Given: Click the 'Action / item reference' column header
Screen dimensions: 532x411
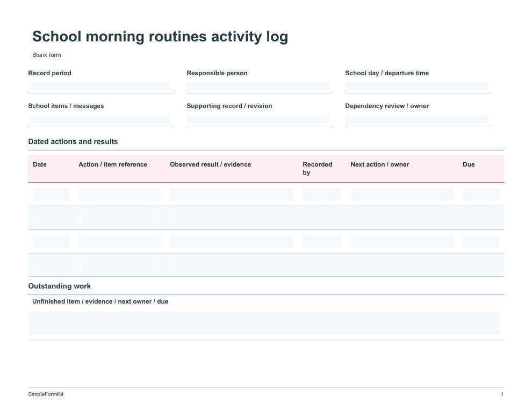Looking at the screenshot, I should [113, 164].
